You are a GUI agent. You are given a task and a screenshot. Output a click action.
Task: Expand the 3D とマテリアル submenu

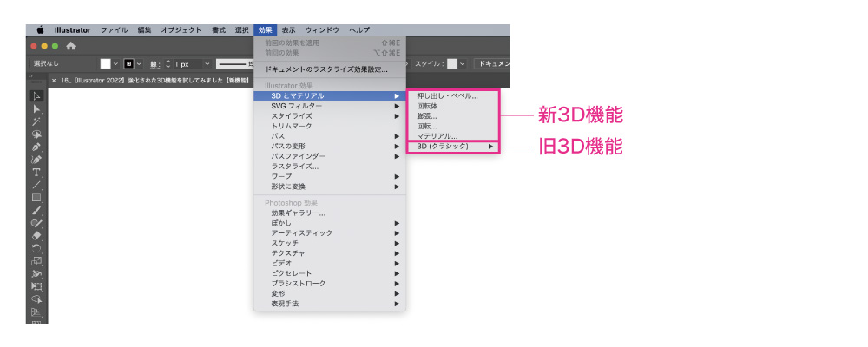click(x=330, y=95)
